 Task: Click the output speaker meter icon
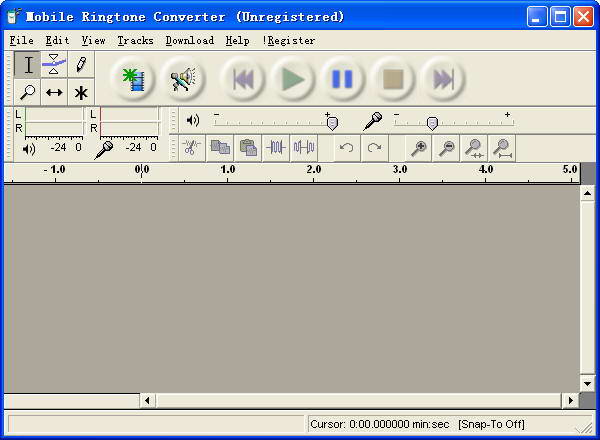[x=29, y=149]
